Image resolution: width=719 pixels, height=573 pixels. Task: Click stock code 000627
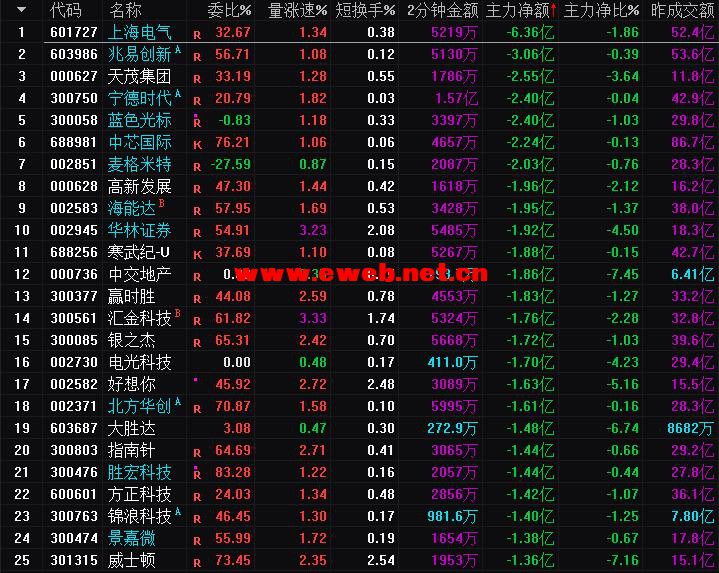click(x=74, y=76)
